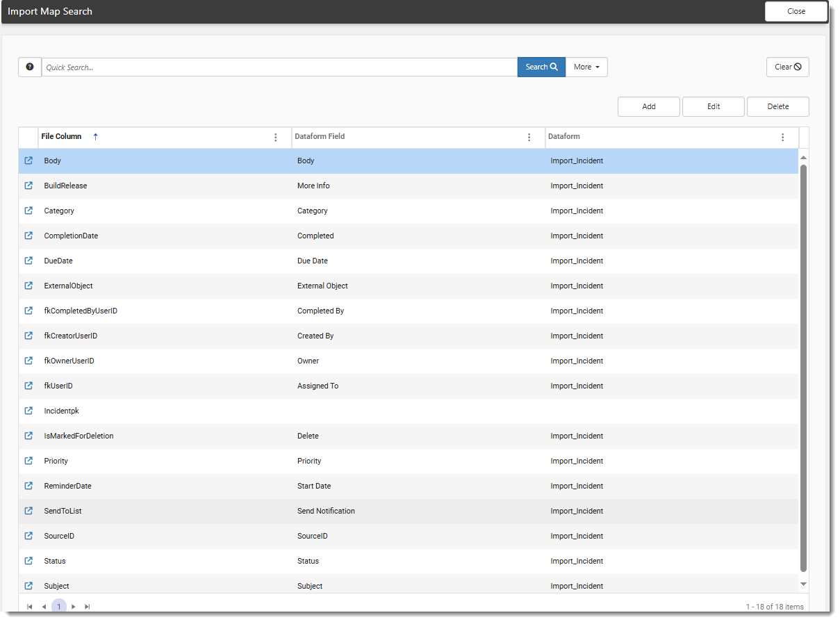
Task: Open the Priority row link icon
Action: click(x=28, y=461)
